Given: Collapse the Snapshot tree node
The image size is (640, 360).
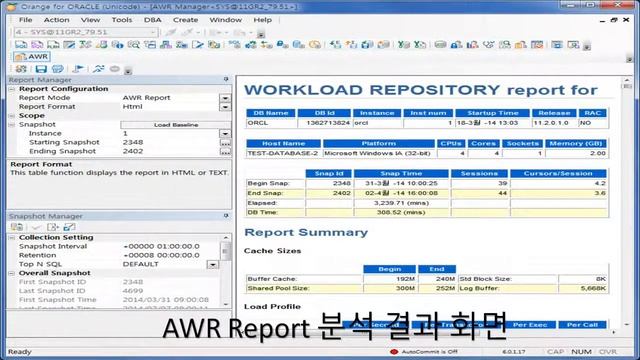Looking at the screenshot, I should (12, 124).
